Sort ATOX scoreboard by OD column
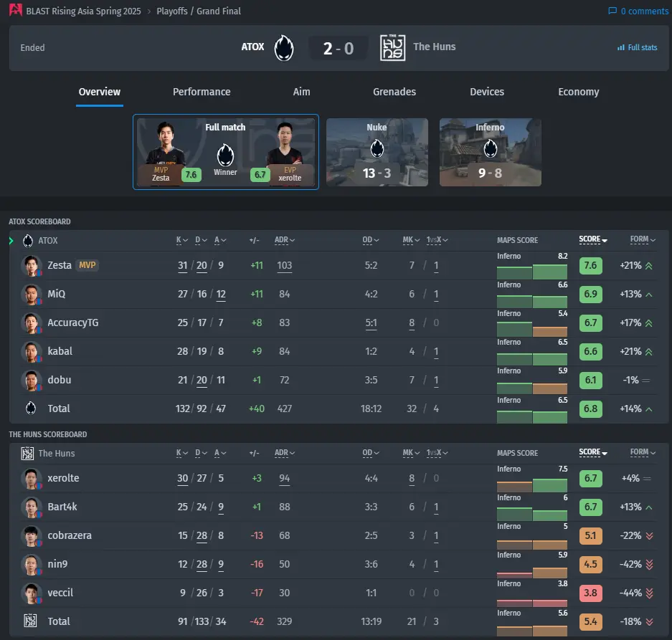672x640 pixels. pyautogui.click(x=371, y=240)
